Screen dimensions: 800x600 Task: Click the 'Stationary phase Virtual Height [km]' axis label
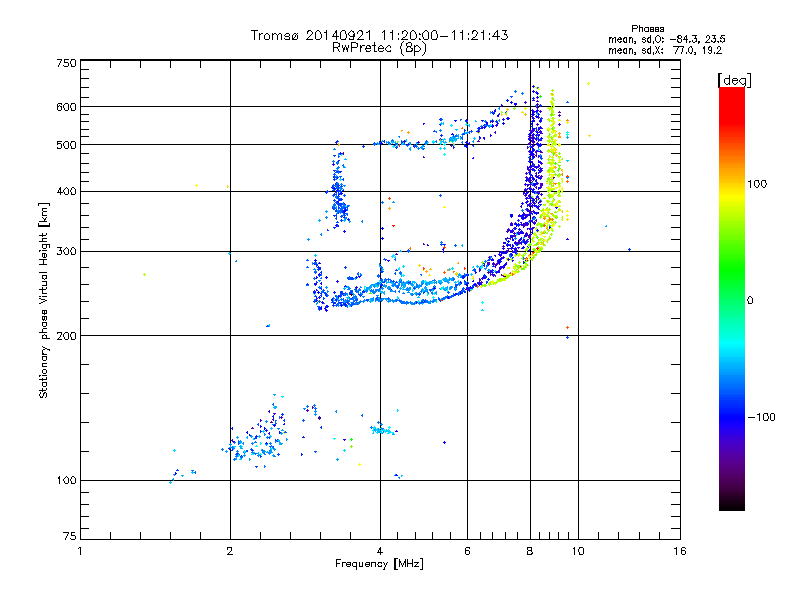44,301
